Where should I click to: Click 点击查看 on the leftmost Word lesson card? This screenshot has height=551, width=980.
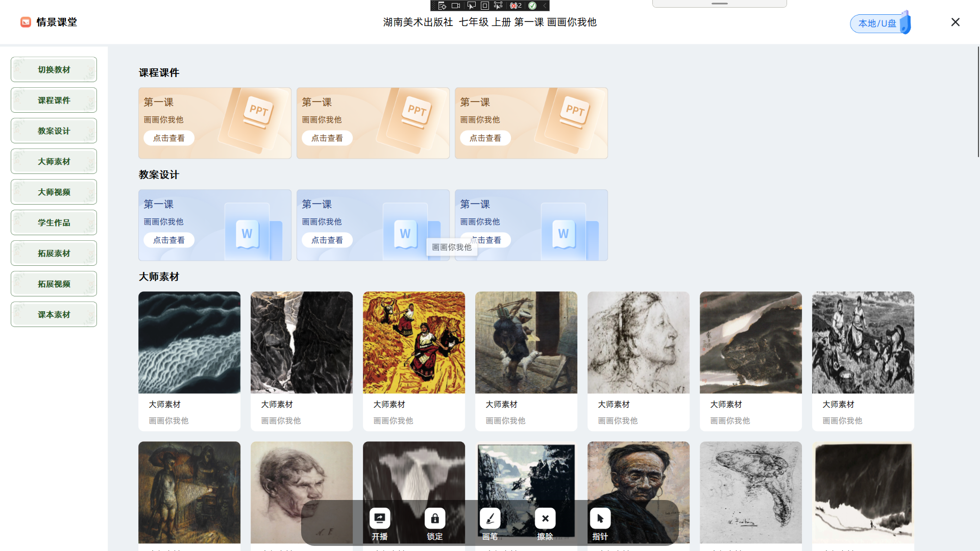coord(169,240)
